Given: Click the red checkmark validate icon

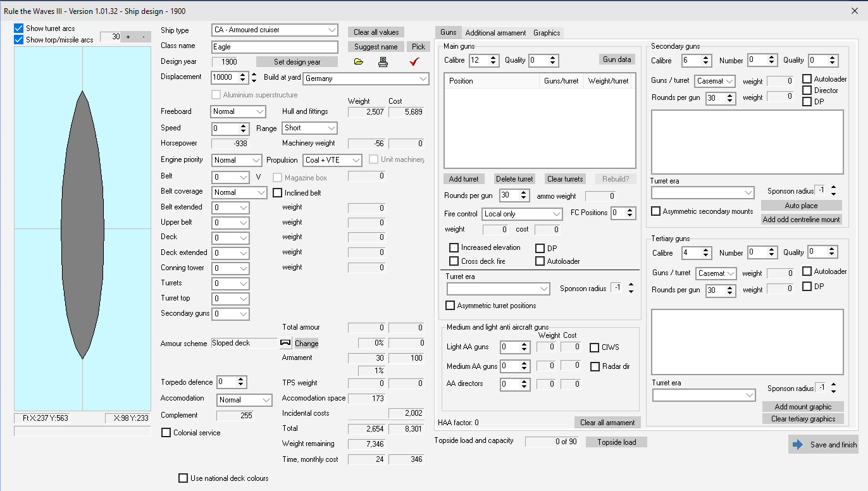Looking at the screenshot, I should coord(414,61).
